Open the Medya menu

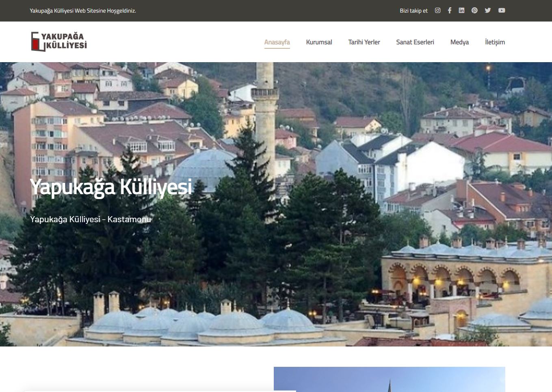[459, 42]
